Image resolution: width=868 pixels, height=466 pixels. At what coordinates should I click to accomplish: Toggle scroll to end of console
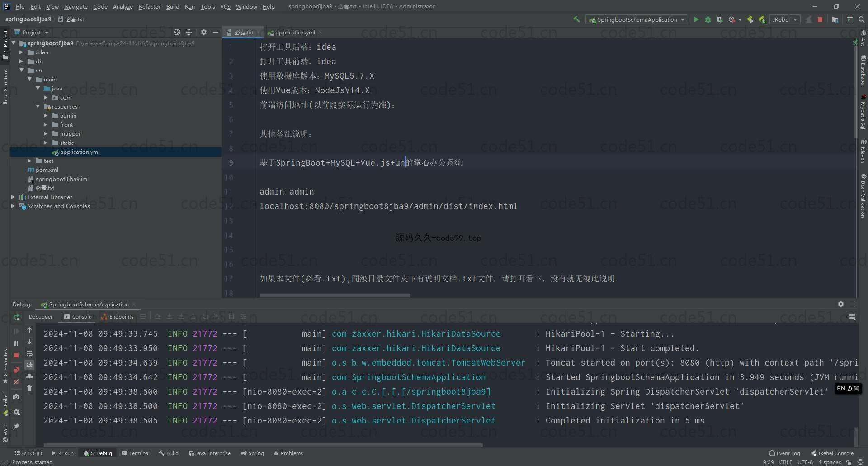(x=29, y=365)
